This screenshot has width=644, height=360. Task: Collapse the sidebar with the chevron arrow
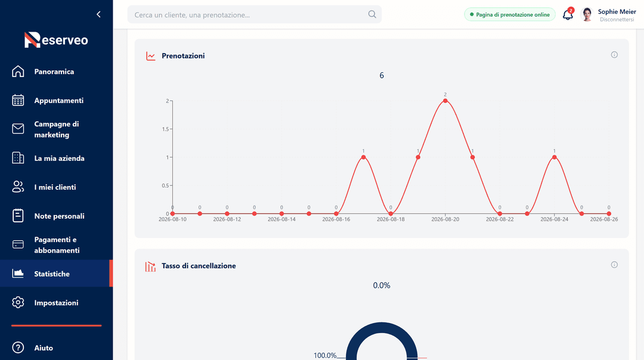98,14
